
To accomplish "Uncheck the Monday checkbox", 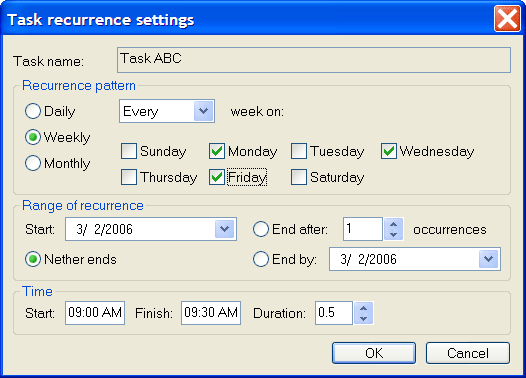I will 217,151.
